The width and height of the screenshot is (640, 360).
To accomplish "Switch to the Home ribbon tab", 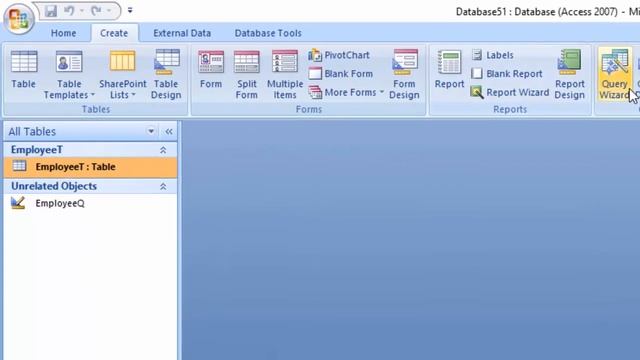I will tap(63, 33).
